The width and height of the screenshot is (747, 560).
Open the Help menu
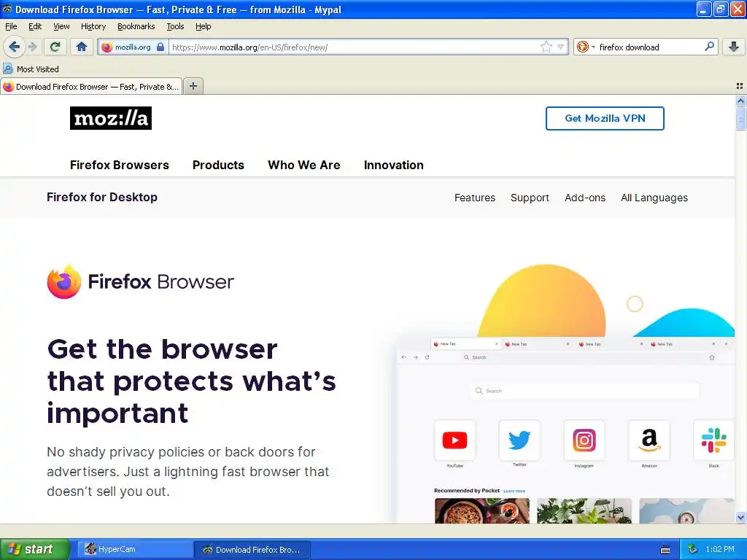pos(203,26)
